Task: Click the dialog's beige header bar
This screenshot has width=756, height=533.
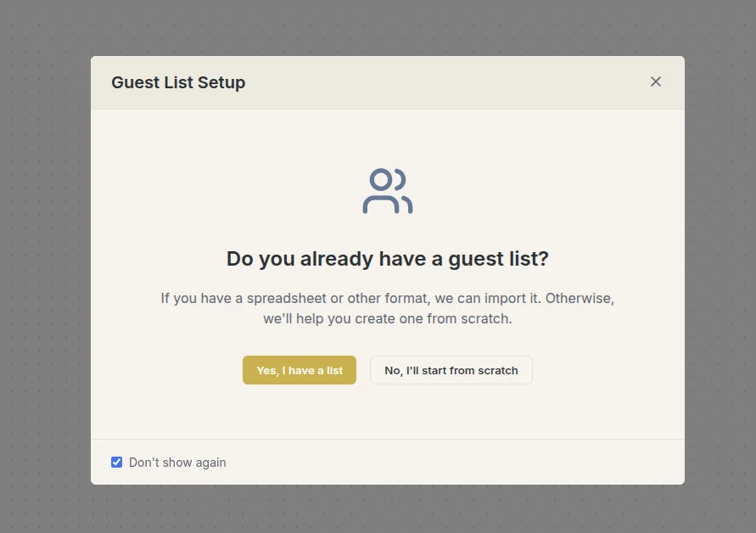Action: click(x=388, y=82)
